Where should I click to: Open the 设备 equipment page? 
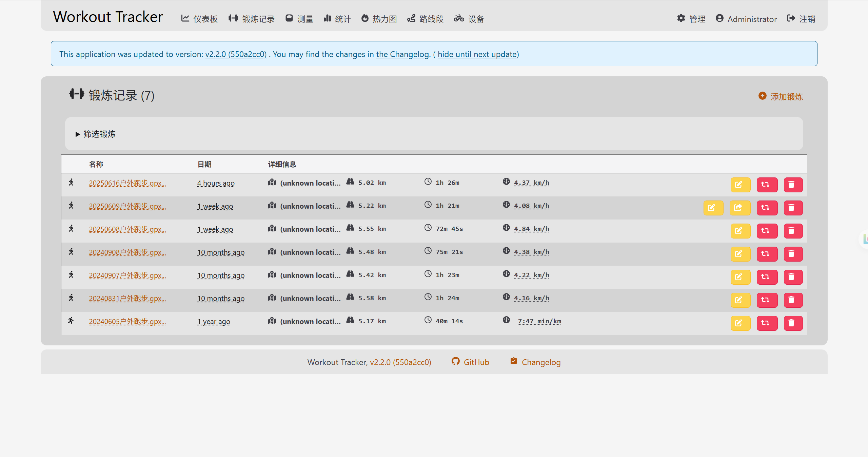pos(469,19)
